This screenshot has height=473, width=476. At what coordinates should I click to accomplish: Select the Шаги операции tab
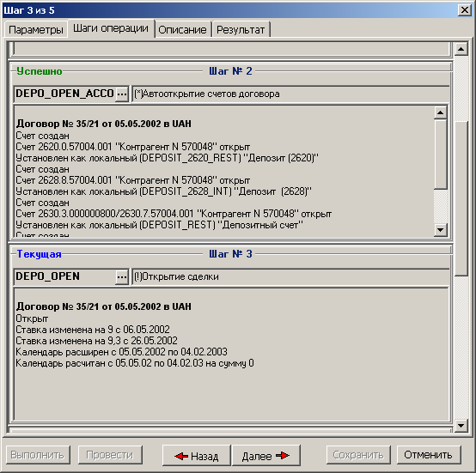pos(111,28)
